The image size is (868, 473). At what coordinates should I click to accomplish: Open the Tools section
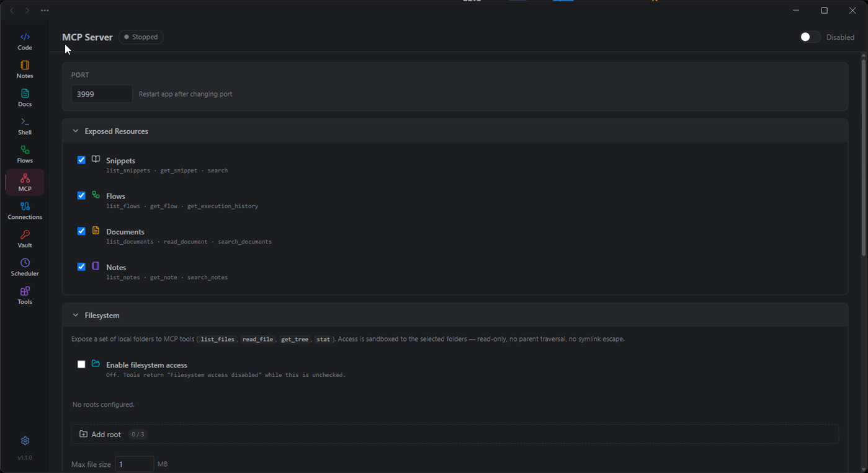coord(25,296)
